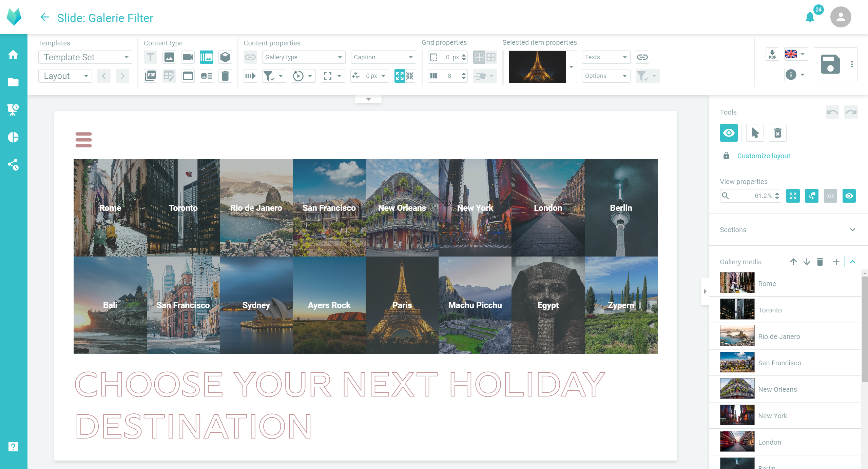This screenshot has width=868, height=469.
Task: Go back using the arrow beside the slide title
Action: [x=44, y=17]
